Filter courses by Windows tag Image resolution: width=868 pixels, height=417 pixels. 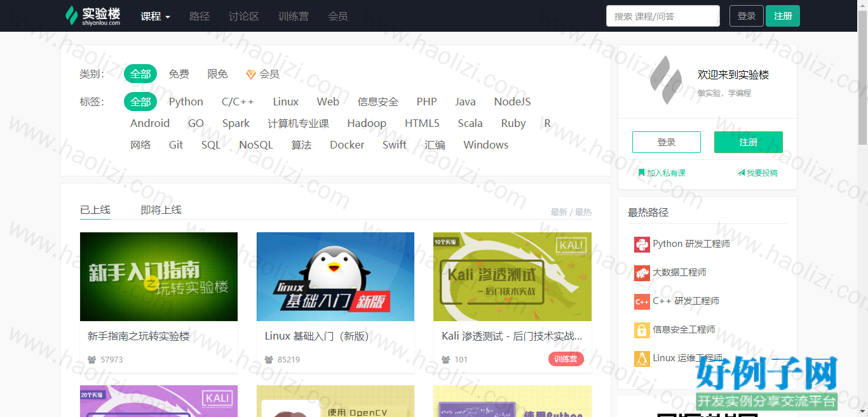[x=486, y=145]
